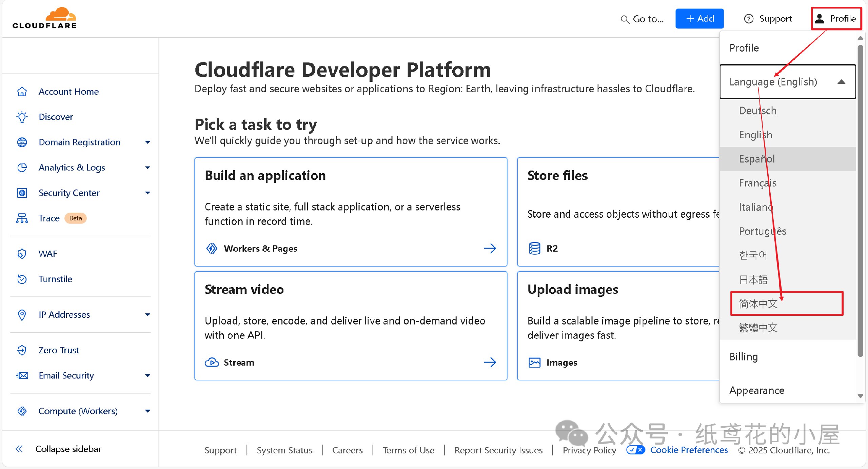Click the blue Add button
This screenshot has width=868, height=469.
[699, 19]
